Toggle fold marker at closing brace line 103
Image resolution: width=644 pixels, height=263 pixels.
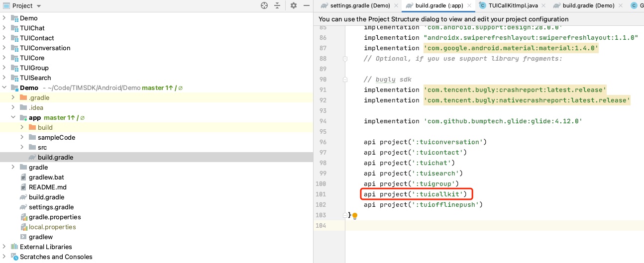click(344, 215)
